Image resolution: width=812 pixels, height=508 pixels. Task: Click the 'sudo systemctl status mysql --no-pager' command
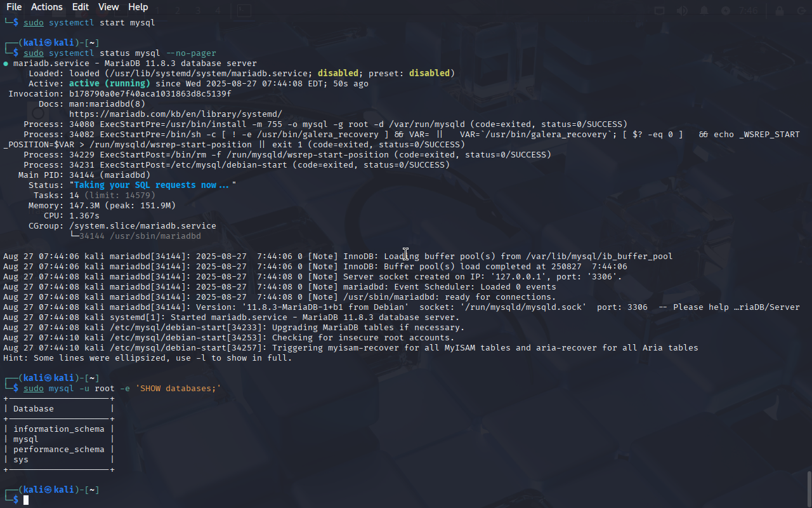(120, 53)
